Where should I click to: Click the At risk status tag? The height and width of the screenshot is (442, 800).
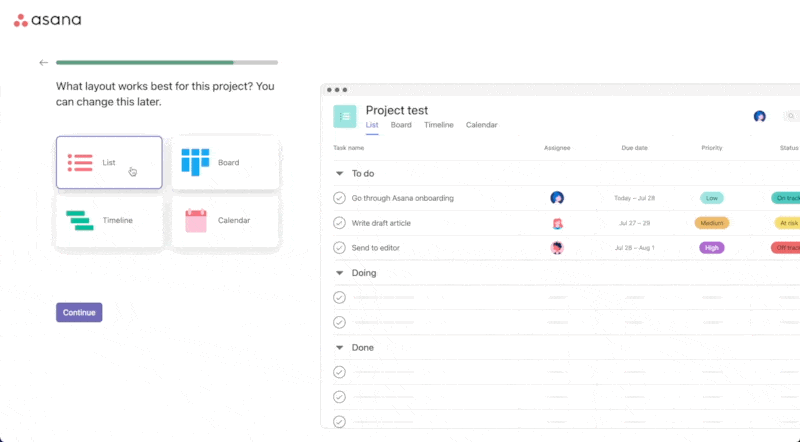tap(787, 223)
